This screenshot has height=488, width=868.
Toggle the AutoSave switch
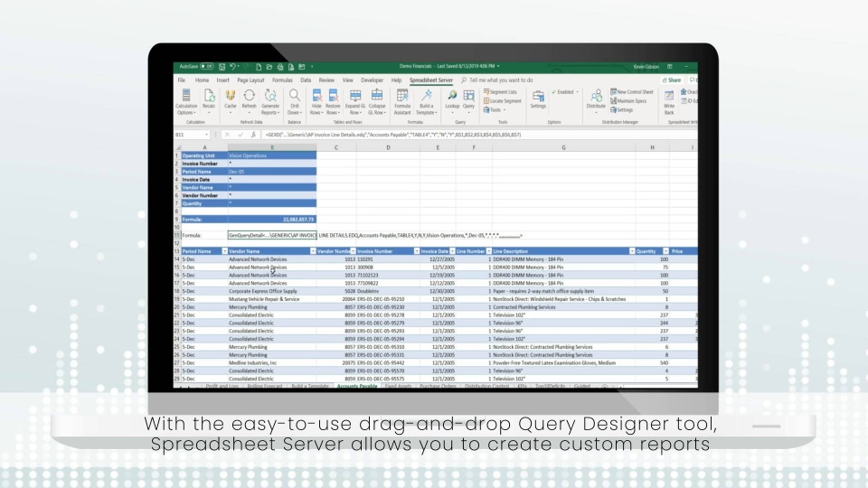206,66
